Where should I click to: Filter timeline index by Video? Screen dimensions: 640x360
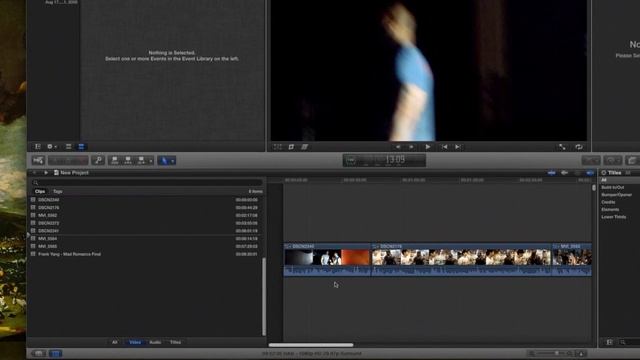click(135, 342)
